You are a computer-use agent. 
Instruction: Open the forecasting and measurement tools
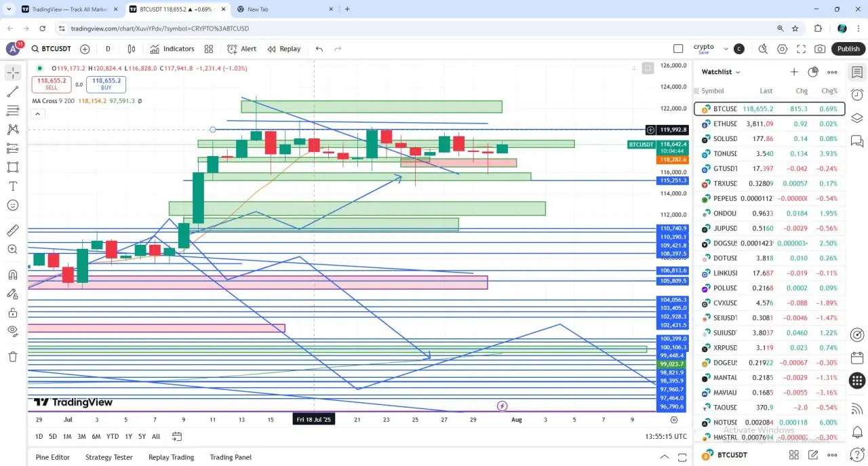(x=13, y=149)
